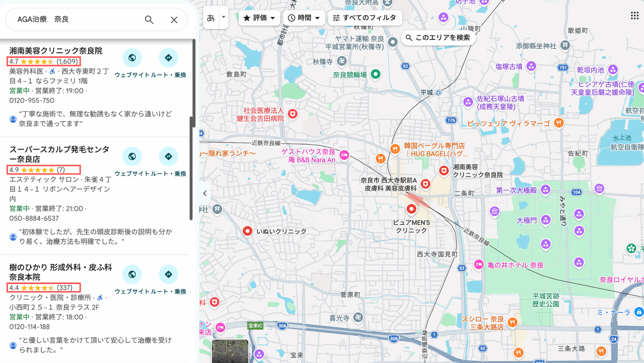Click the ヤマト運輸 奈良平城営業所 marker
The image size is (644, 363).
coord(393,42)
